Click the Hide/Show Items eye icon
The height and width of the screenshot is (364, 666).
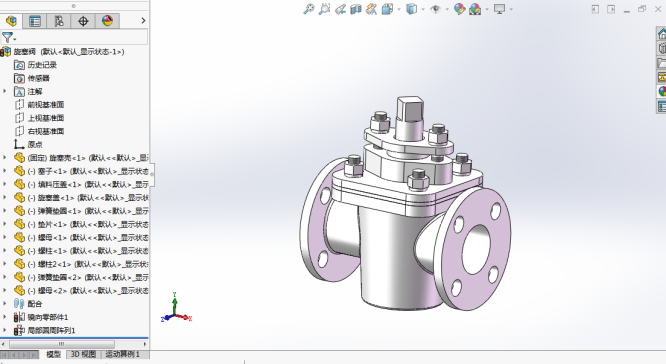435,9
